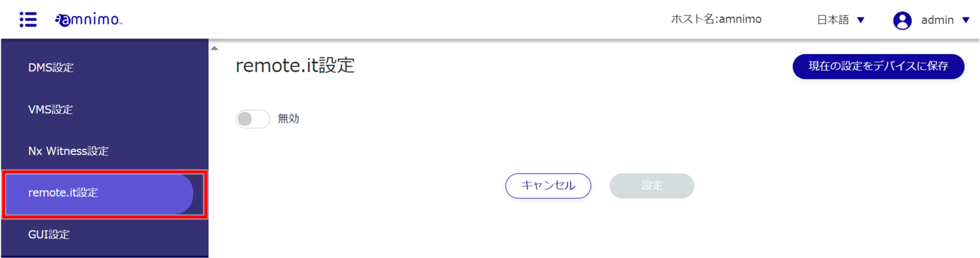Open DMS設定 in the sidebar
The height and width of the screenshot is (258, 980).
[x=51, y=68]
